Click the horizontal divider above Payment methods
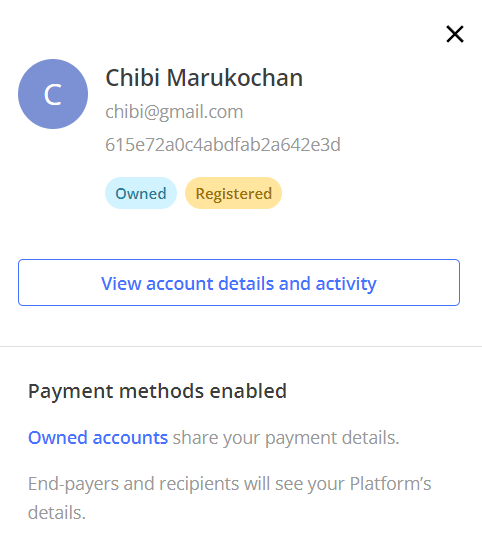Viewport: 482px width, 559px height. click(241, 346)
